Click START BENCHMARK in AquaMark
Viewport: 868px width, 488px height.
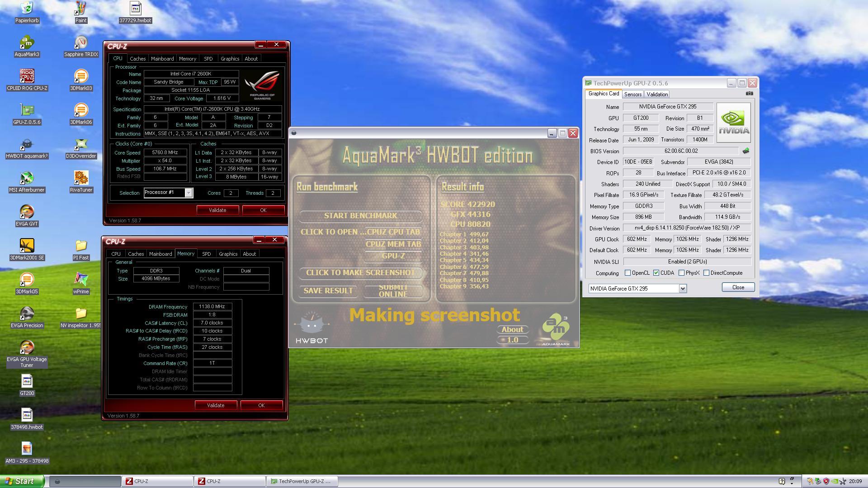pos(360,216)
